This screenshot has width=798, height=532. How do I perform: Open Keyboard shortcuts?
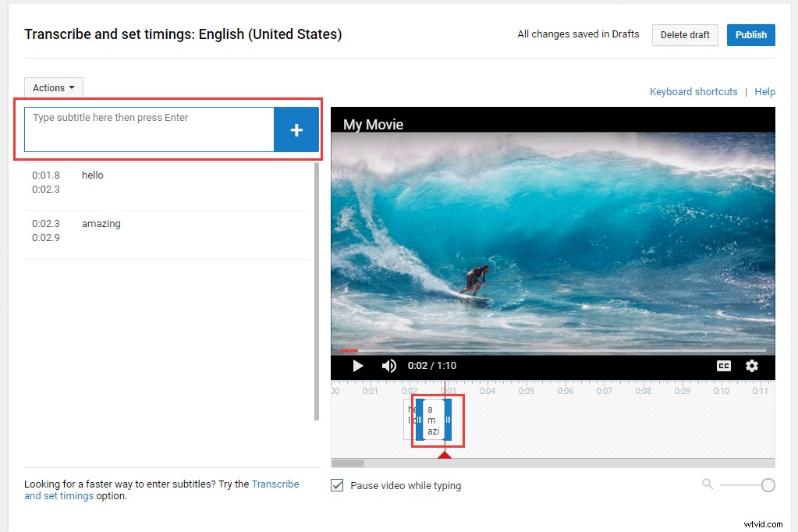click(693, 91)
